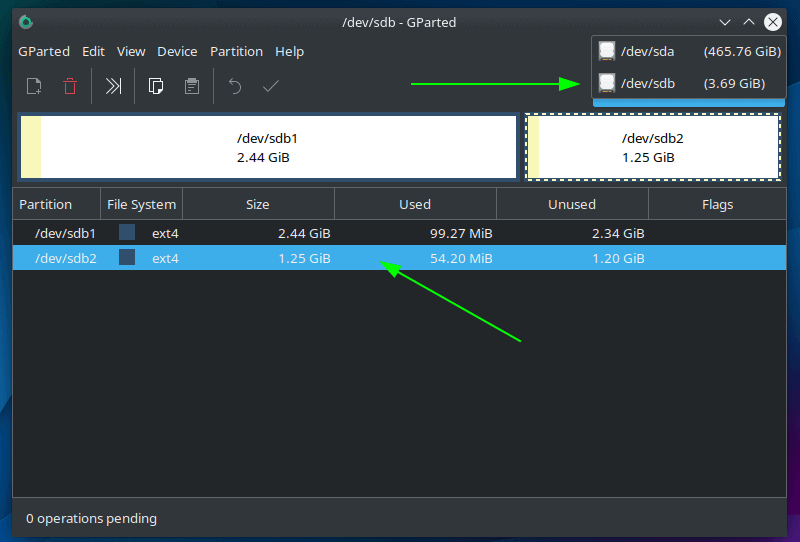Open the Device menu

pyautogui.click(x=177, y=51)
